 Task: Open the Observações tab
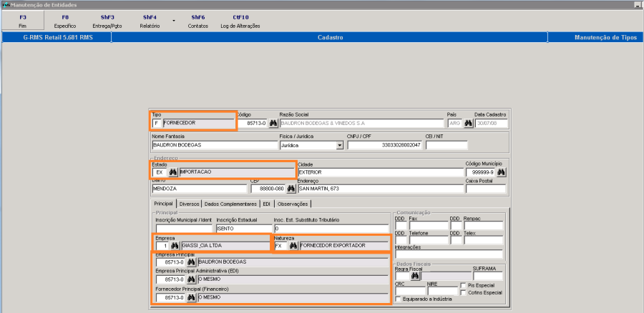point(293,204)
